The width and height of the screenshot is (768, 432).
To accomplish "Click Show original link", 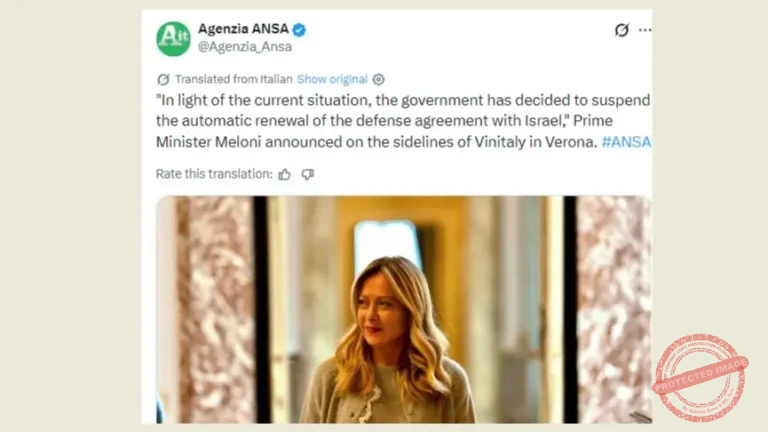I will pos(332,79).
